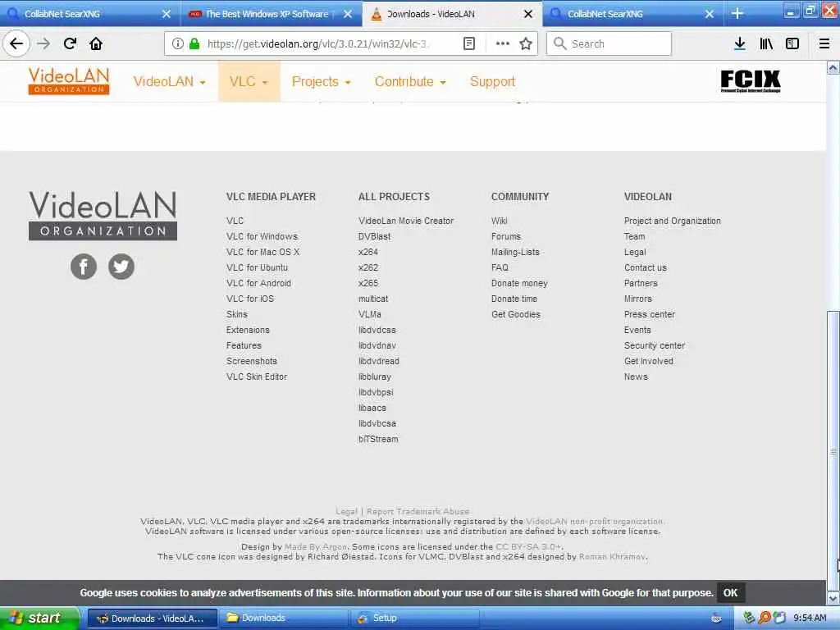Open the Extensions link under VLC Media Player
This screenshot has height=630, width=840.
tap(248, 330)
